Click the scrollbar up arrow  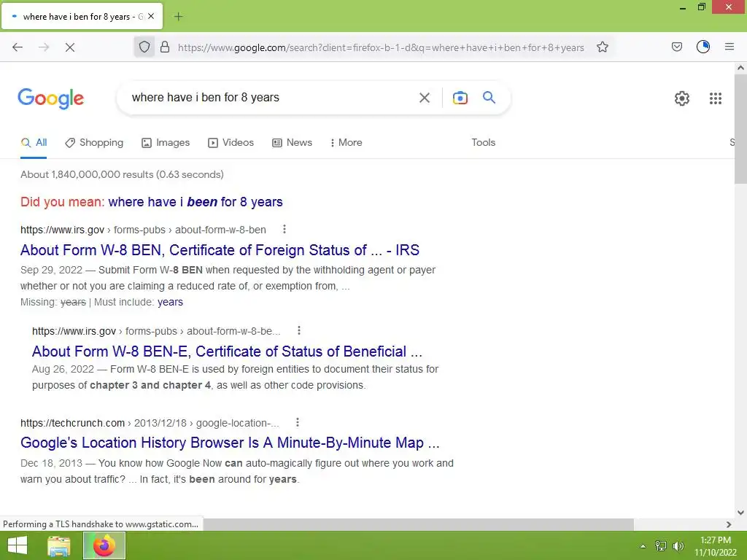point(740,68)
